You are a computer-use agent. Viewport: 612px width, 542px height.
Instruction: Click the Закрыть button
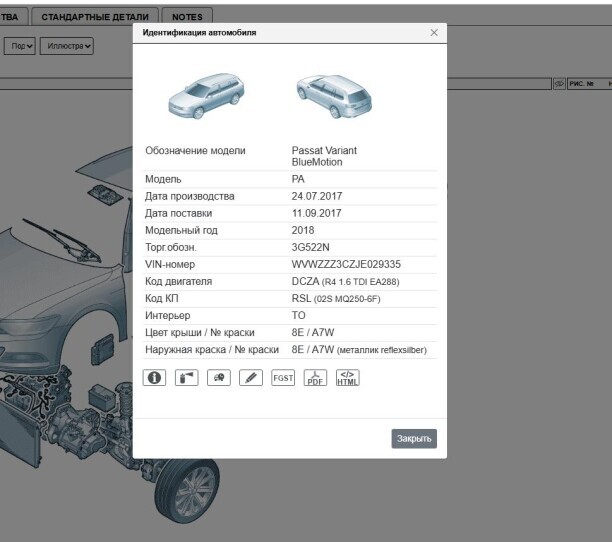(414, 439)
